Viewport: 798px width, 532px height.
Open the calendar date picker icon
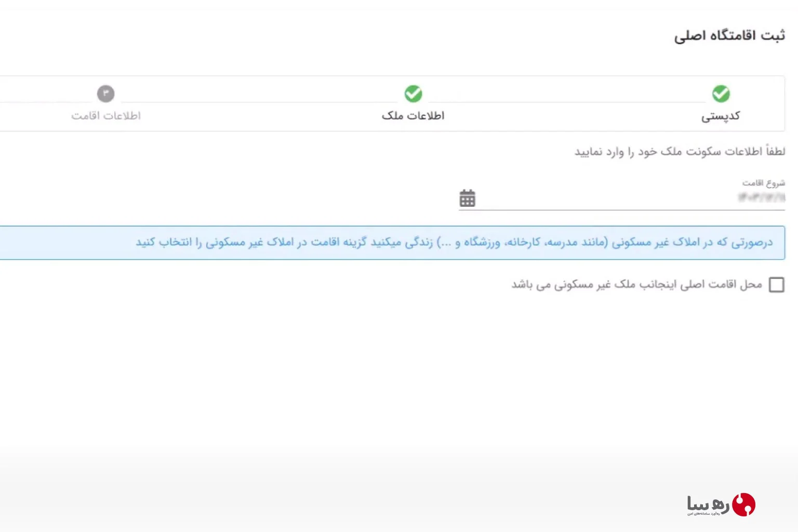tap(467, 198)
